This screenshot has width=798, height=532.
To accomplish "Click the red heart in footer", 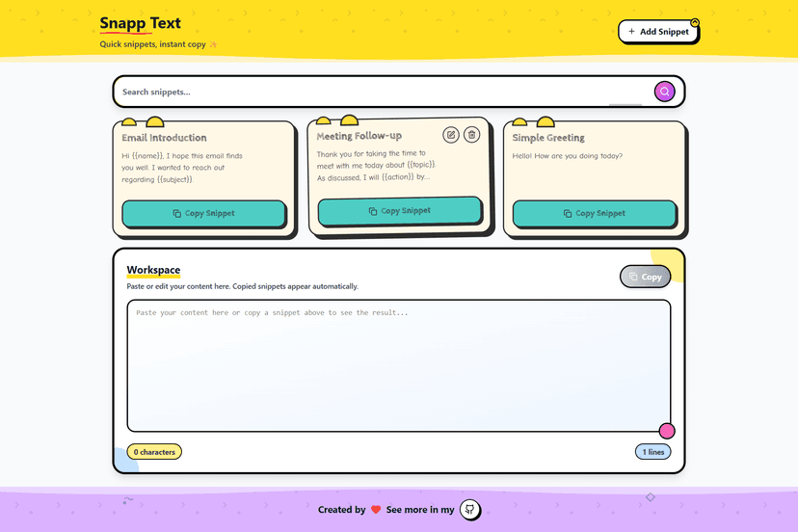I will [376, 510].
